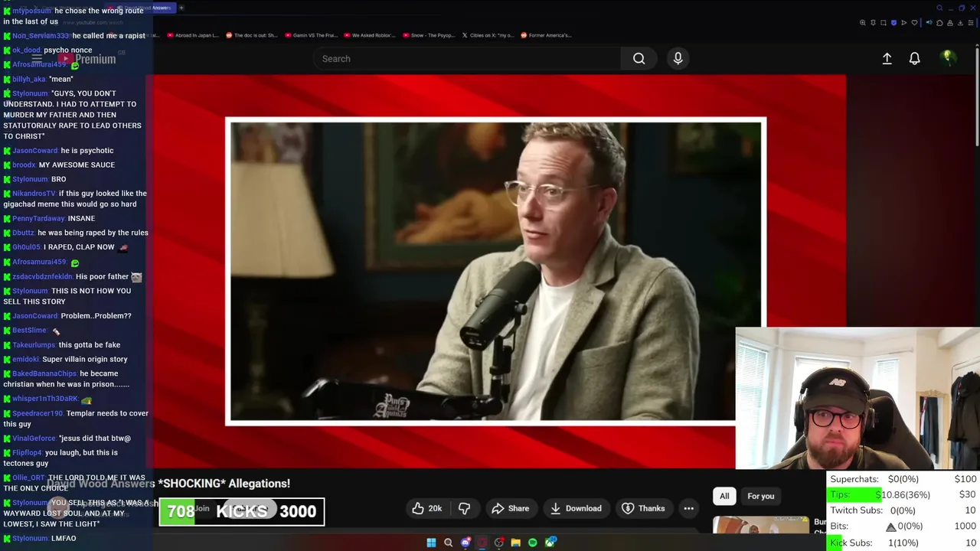Image resolution: width=980 pixels, height=551 pixels.
Task: Open File Explorer from the taskbar
Action: point(515,543)
